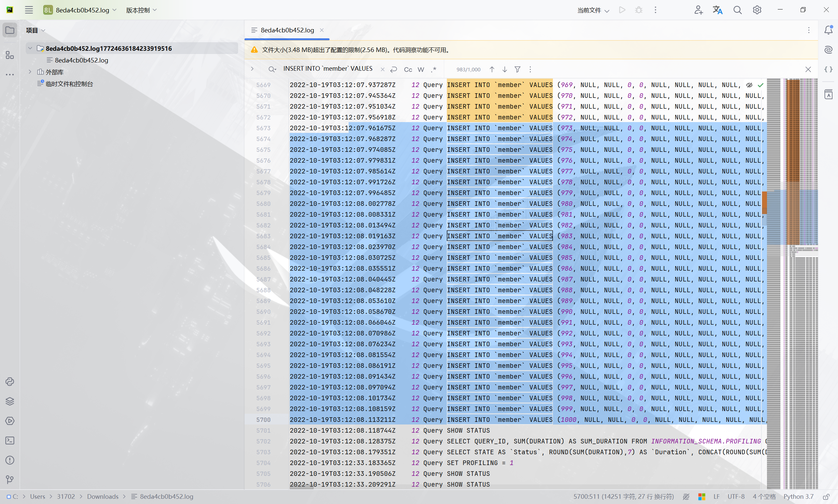Click the translate icon in title bar
Image resolution: width=838 pixels, height=504 pixels.
(x=718, y=10)
